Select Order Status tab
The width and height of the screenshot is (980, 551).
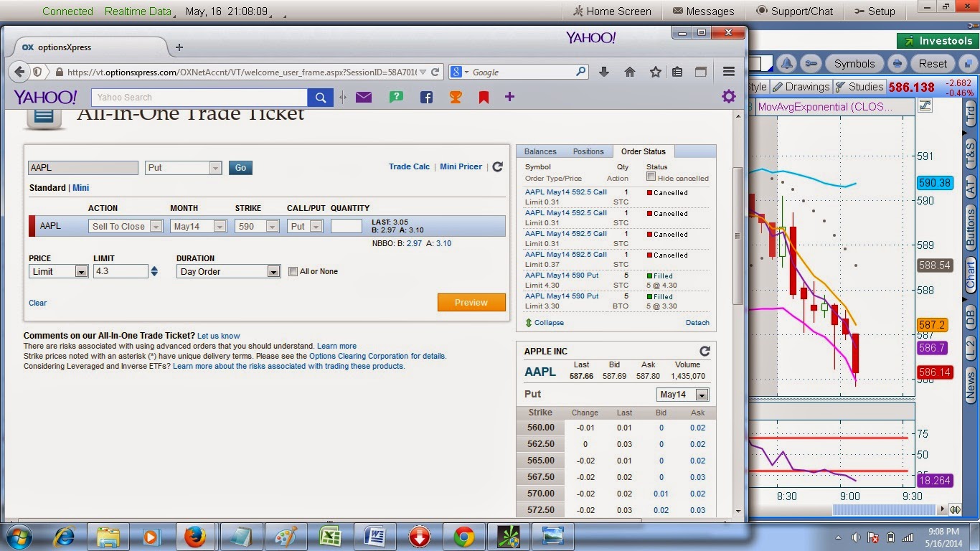pos(644,151)
